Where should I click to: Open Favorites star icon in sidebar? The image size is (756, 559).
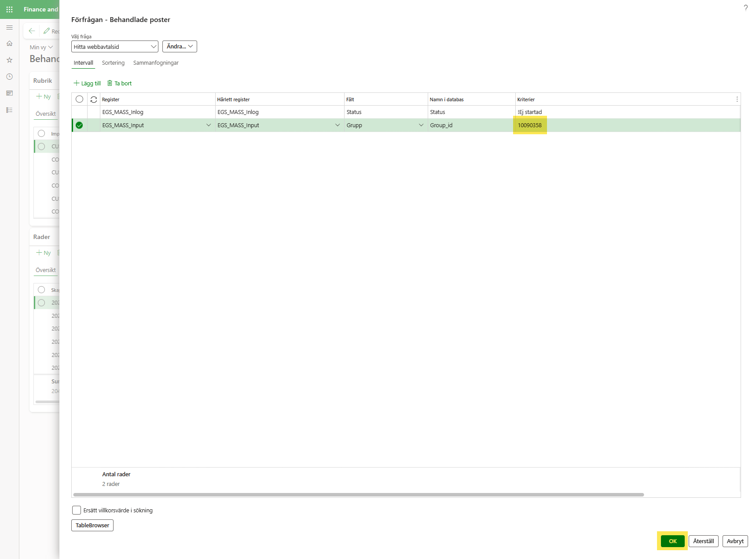9,60
